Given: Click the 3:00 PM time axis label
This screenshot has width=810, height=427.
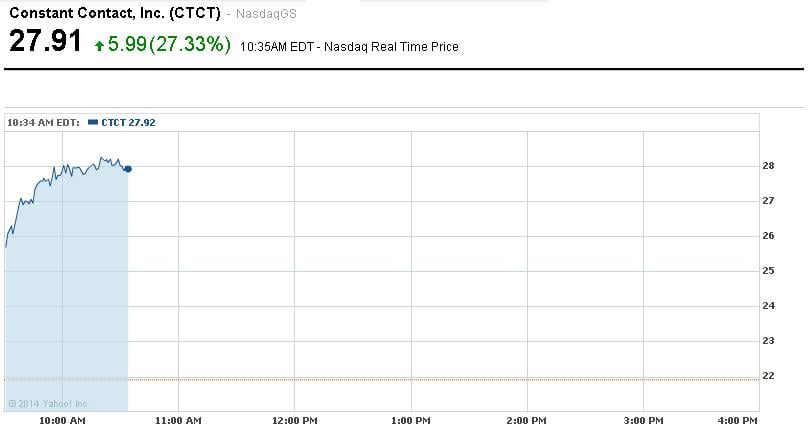Looking at the screenshot, I should [x=645, y=420].
